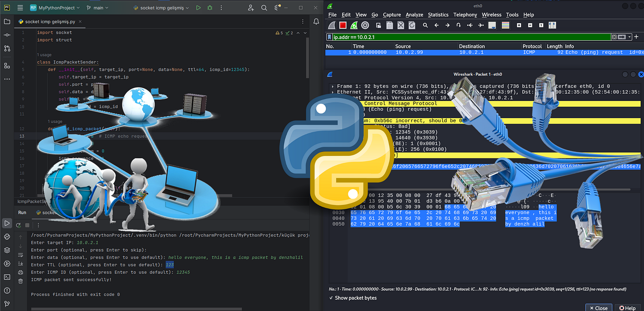Clear console with trash icon
The height and width of the screenshot is (311, 644).
click(x=20, y=281)
